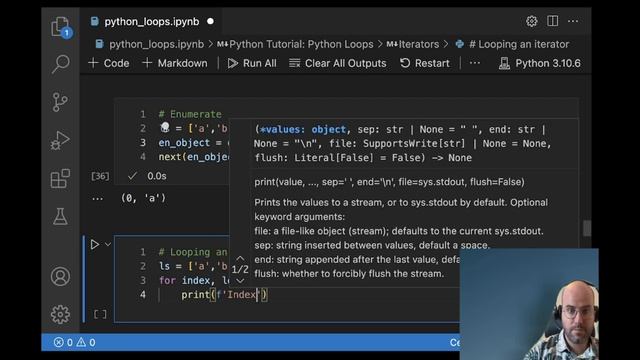Open the Run and Debug view

pos(60,140)
